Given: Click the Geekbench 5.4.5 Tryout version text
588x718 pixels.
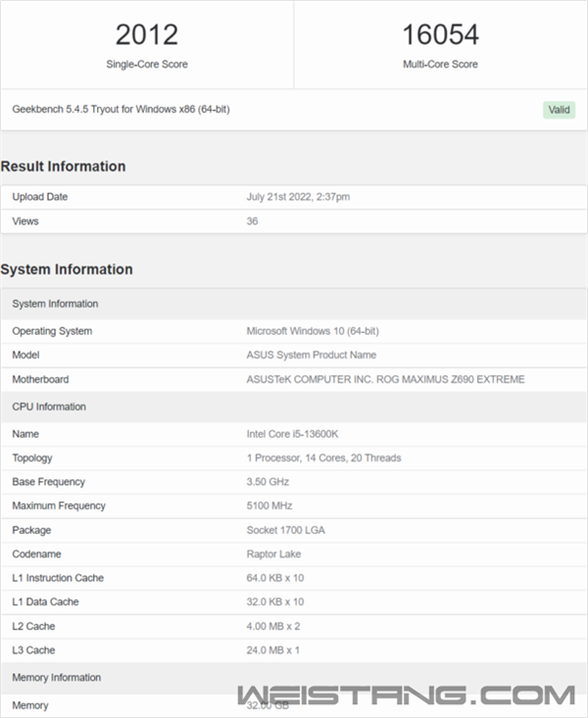Looking at the screenshot, I should [x=122, y=109].
